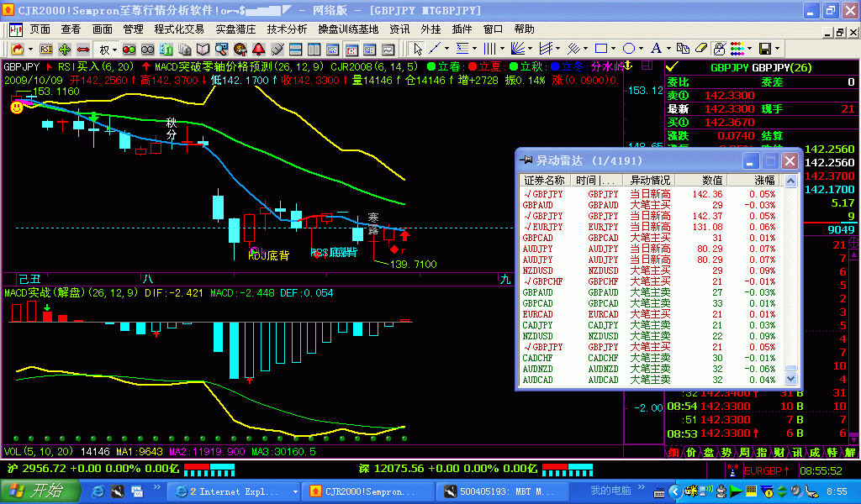The width and height of the screenshot is (861, 504).
Task: Expand hidden system tray icons arrow
Action: [676, 491]
